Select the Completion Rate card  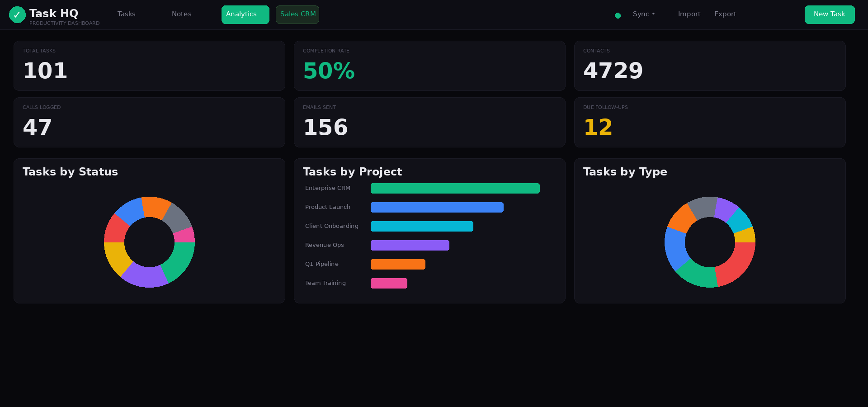tap(429, 66)
